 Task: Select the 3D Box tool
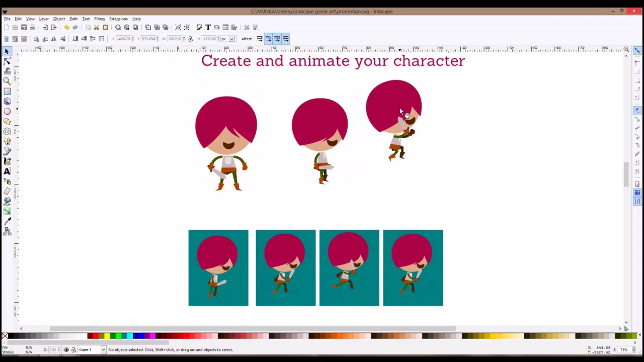[7, 102]
